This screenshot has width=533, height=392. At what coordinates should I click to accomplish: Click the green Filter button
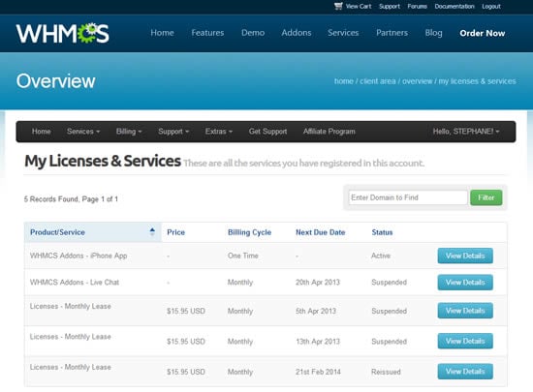point(486,197)
